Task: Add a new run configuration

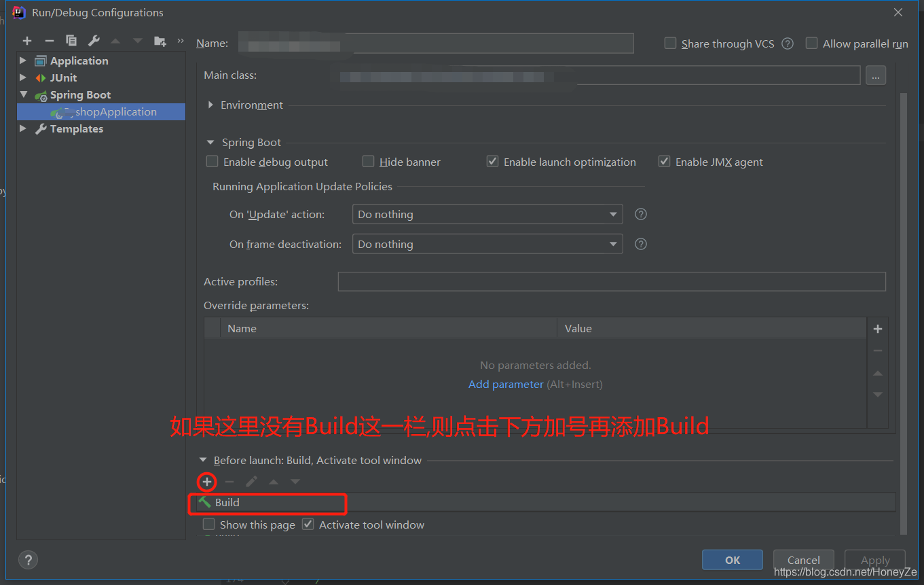Action: [x=27, y=41]
